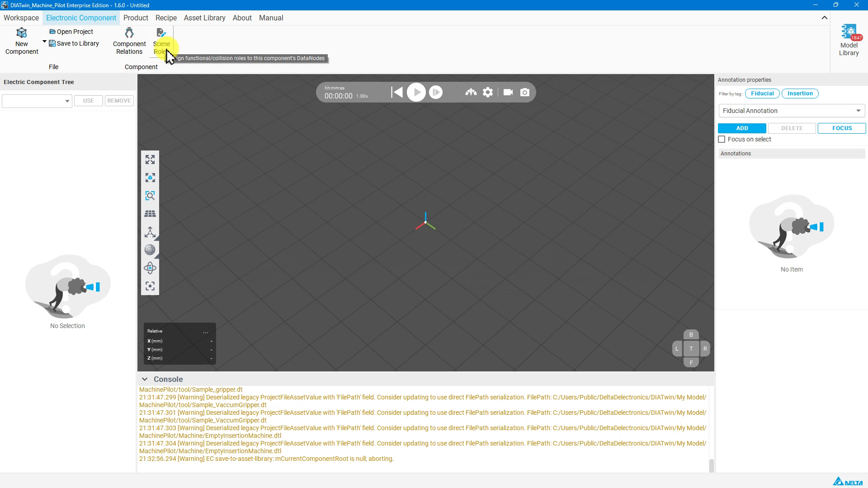Create a New Component
The height and width of the screenshot is (488, 868).
point(21,41)
